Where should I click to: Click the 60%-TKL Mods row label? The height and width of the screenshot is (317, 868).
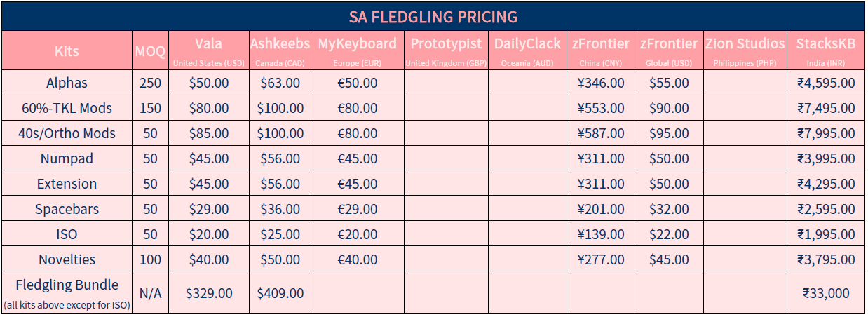point(67,108)
